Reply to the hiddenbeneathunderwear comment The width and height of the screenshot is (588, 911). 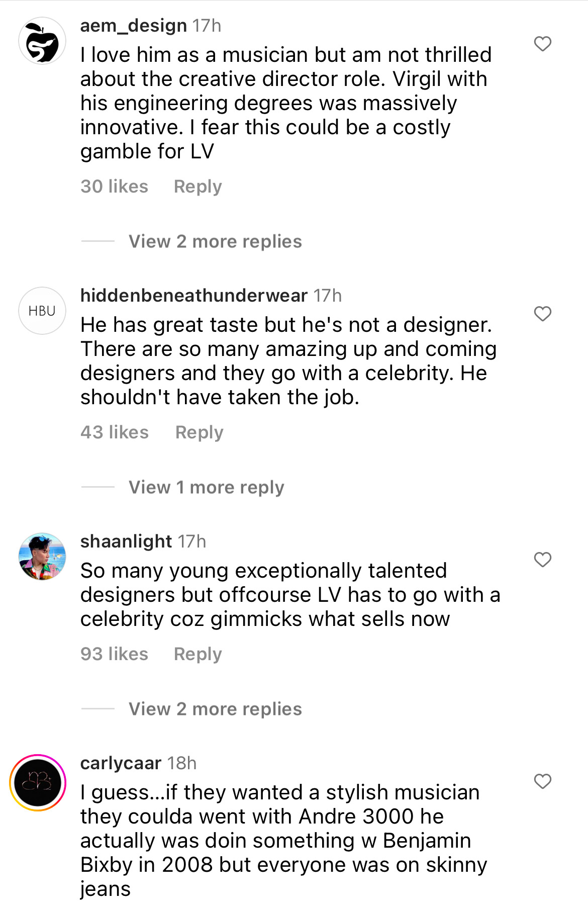click(x=199, y=432)
